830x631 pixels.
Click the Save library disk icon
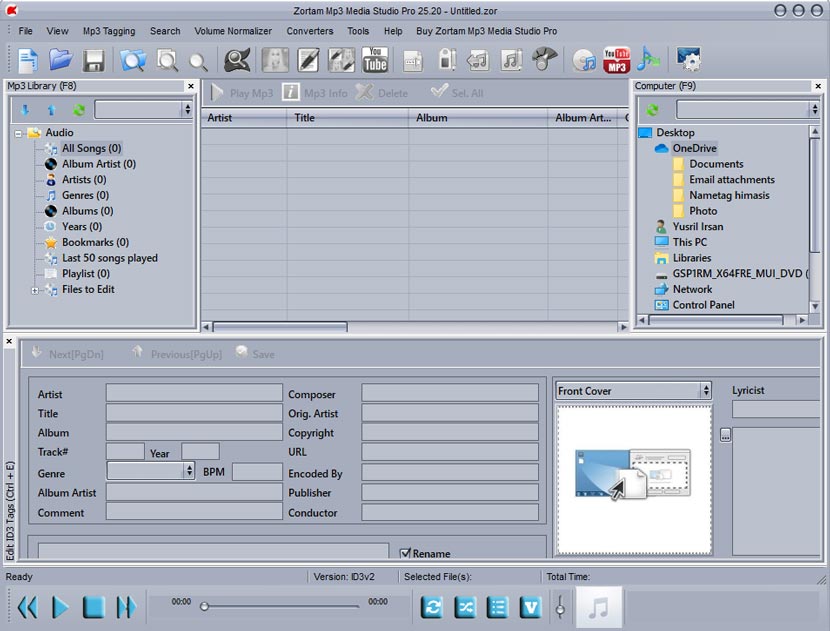point(94,60)
